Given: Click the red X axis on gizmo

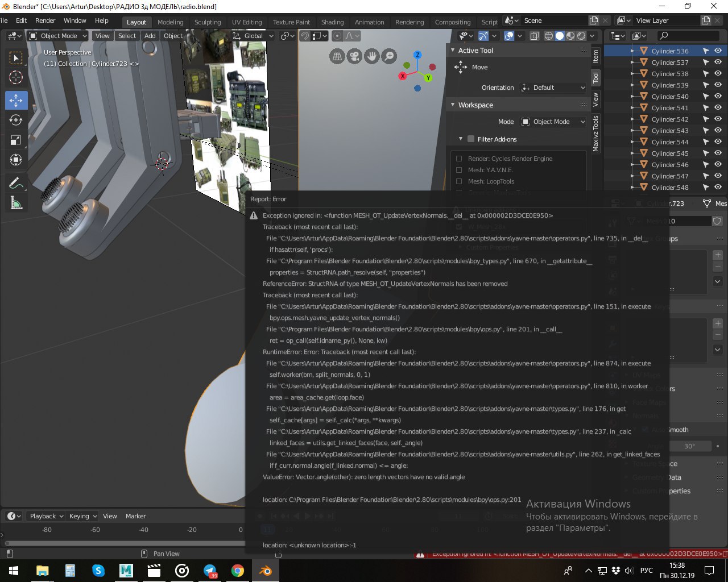Looking at the screenshot, I should click(403, 76).
